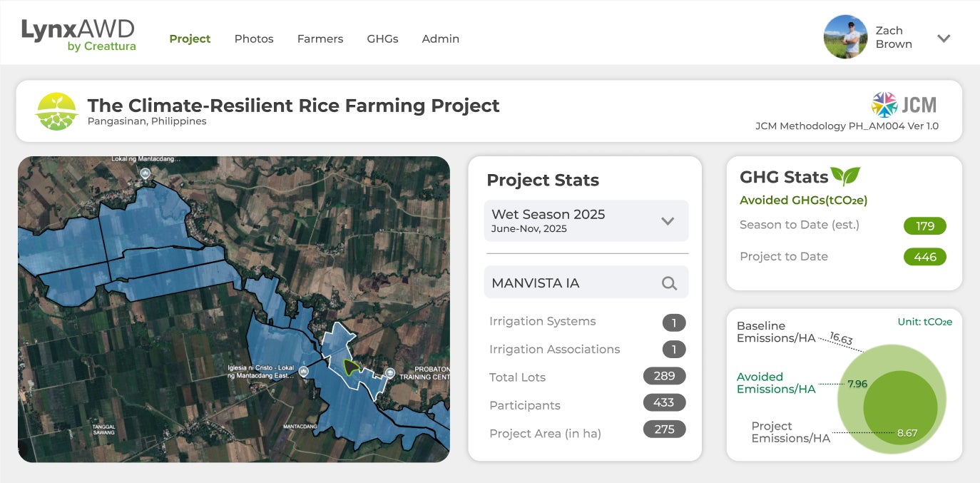Click the green project seedling logo
The height and width of the screenshot is (483, 980).
[x=57, y=111]
